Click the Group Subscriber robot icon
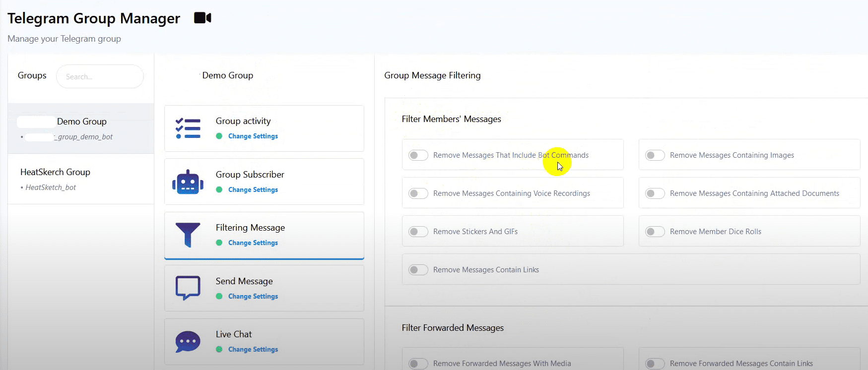 tap(188, 182)
